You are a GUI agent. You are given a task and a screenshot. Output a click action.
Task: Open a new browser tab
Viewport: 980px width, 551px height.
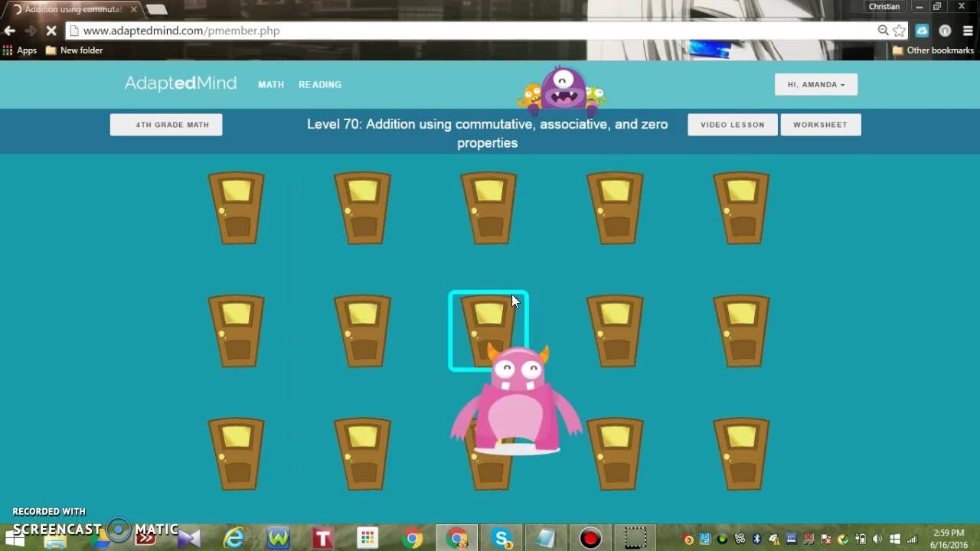(156, 9)
